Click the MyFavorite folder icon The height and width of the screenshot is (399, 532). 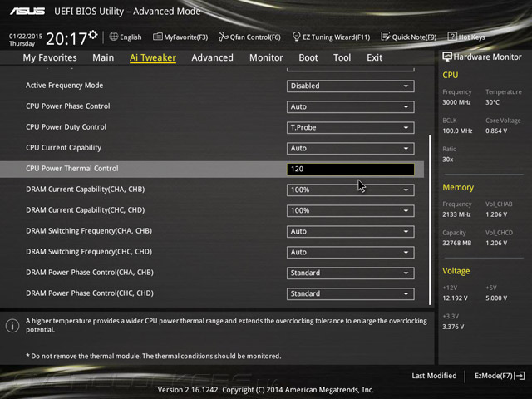click(157, 37)
